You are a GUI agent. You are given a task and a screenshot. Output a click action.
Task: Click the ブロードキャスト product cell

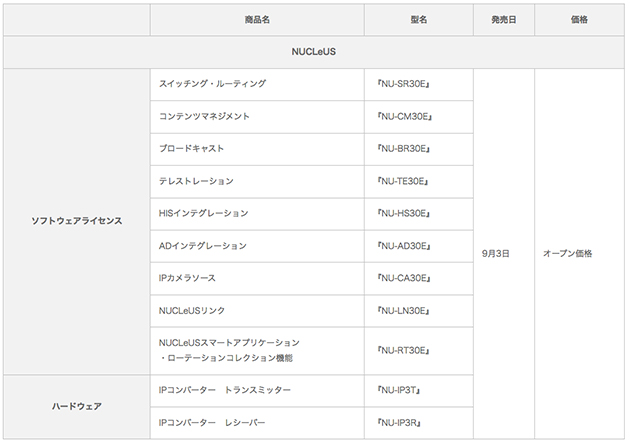point(191,148)
